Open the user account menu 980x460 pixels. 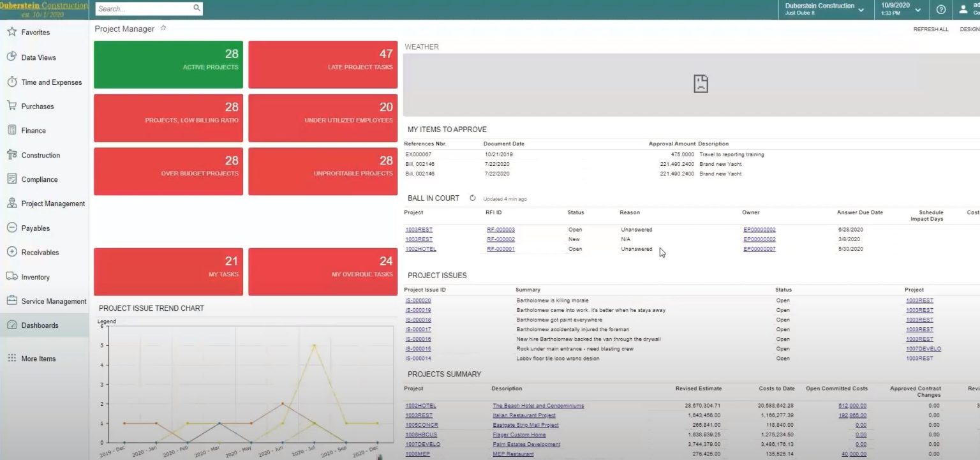(x=963, y=9)
